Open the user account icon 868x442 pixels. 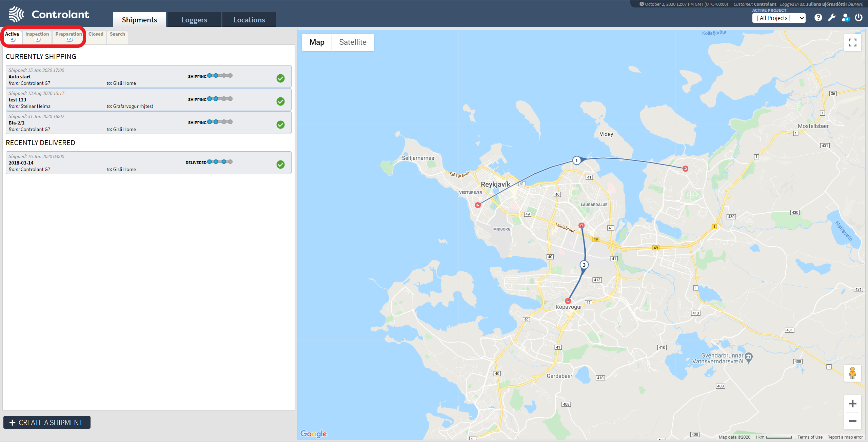coord(846,18)
